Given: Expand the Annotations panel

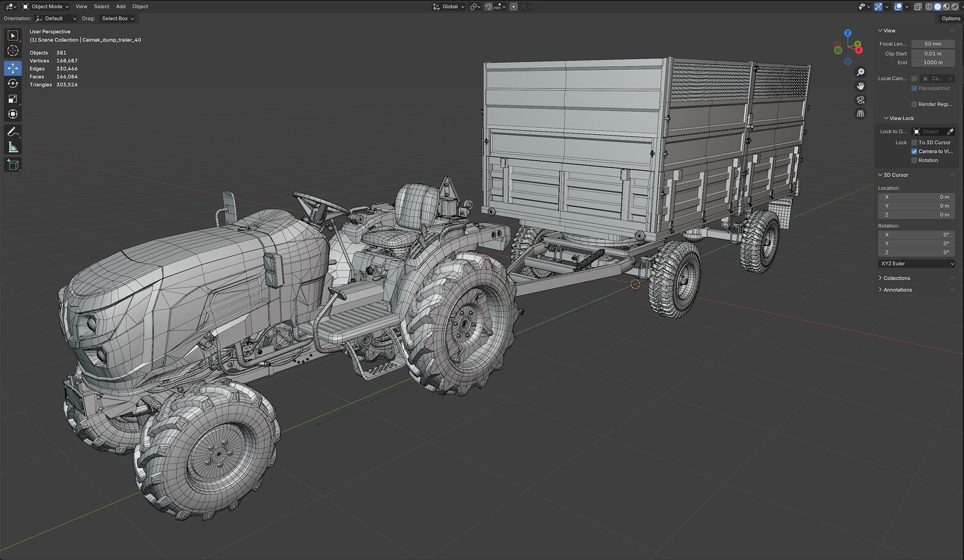Looking at the screenshot, I should tap(897, 290).
